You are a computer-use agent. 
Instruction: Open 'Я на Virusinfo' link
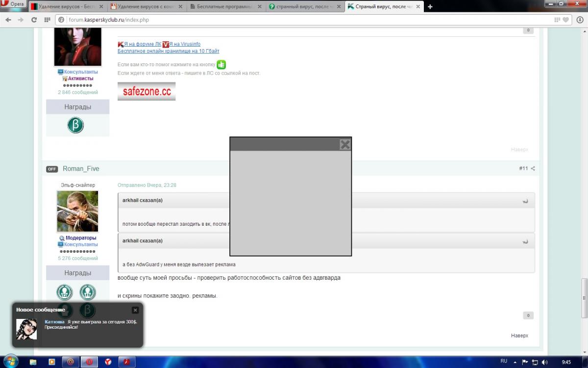coord(185,44)
